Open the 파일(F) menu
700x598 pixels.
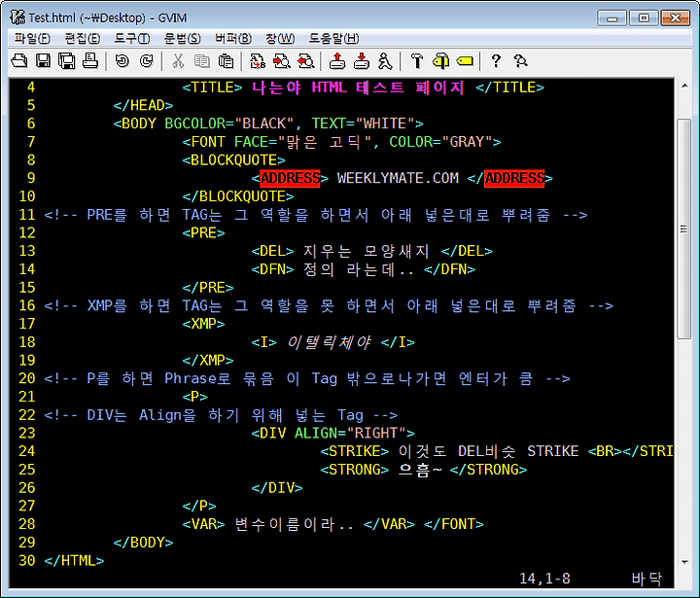(x=32, y=38)
